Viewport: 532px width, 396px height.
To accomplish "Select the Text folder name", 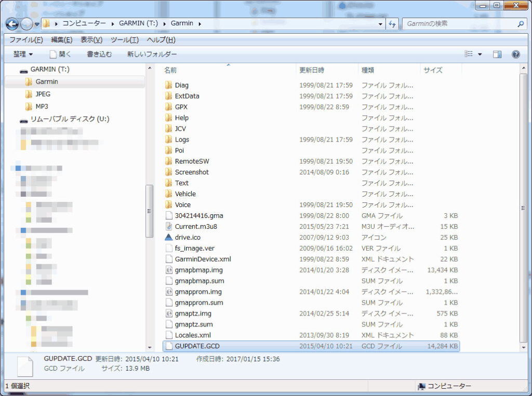I will (181, 183).
